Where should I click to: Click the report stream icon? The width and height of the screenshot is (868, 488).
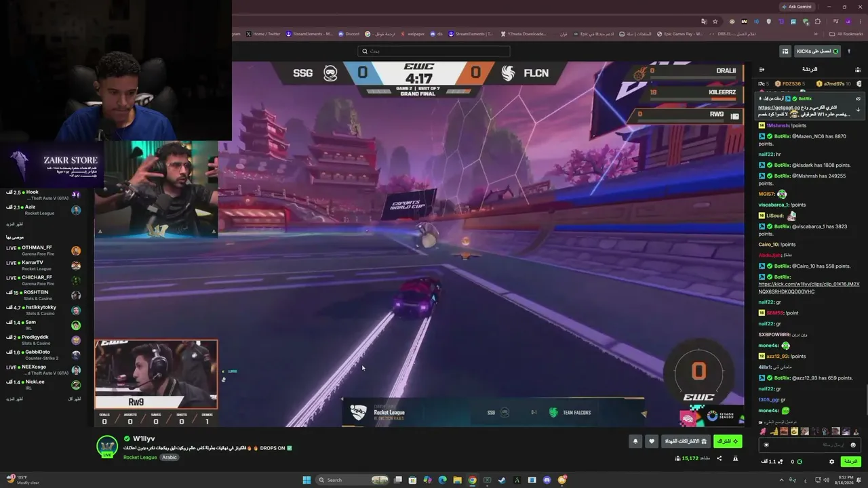click(x=735, y=459)
